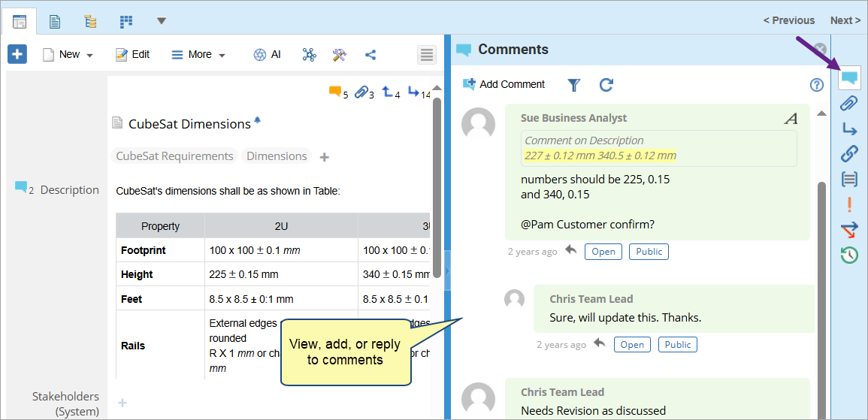868x420 pixels.
Task: Switch to the tree view tab
Action: coord(90,21)
